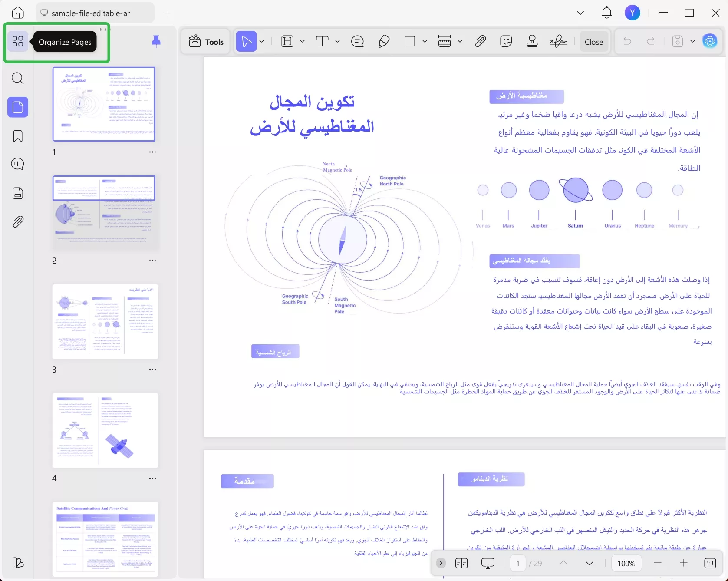Open the options menu for page 1

click(152, 152)
